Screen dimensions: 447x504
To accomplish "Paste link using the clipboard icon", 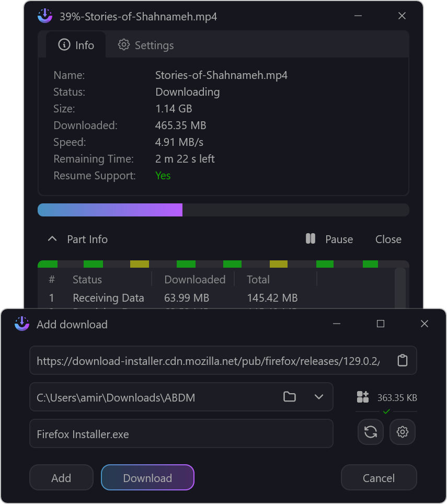I will point(402,360).
